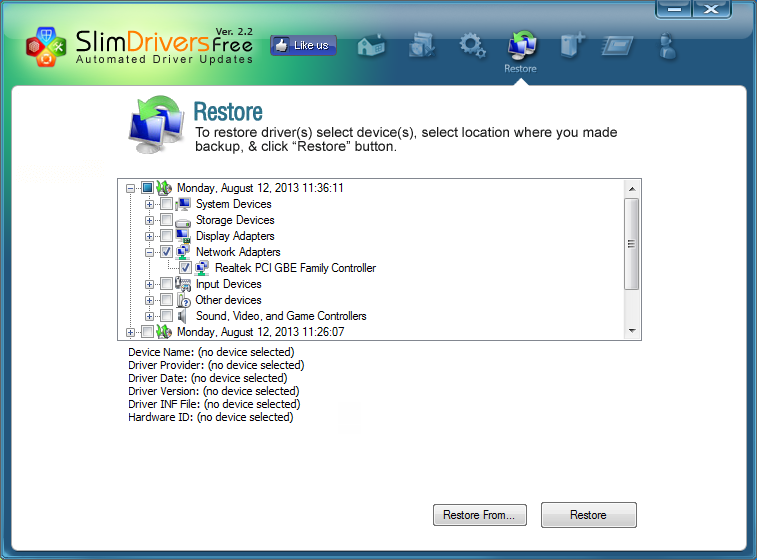This screenshot has width=757, height=560.
Task: Minimize the SlimDrivers window
Action: (x=674, y=9)
